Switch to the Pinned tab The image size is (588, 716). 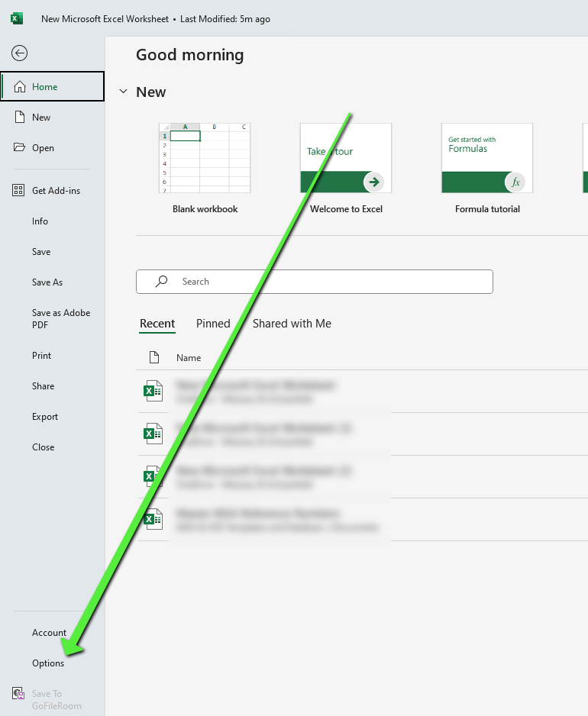[x=213, y=324]
